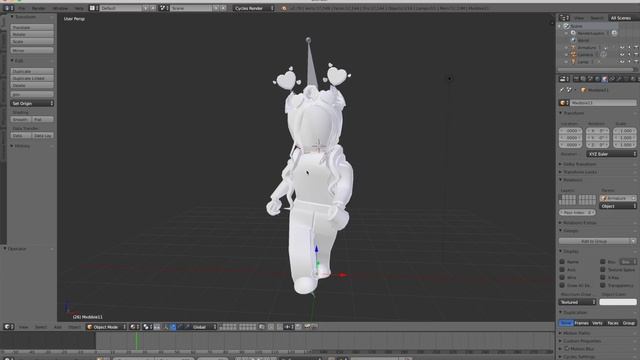This screenshot has height=360, width=640.
Task: Toggle the 3D manipulator widget button
Action: coord(165,327)
